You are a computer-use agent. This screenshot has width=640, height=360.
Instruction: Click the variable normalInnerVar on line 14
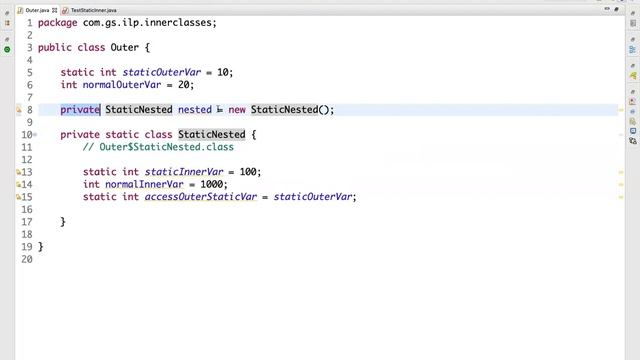point(144,184)
